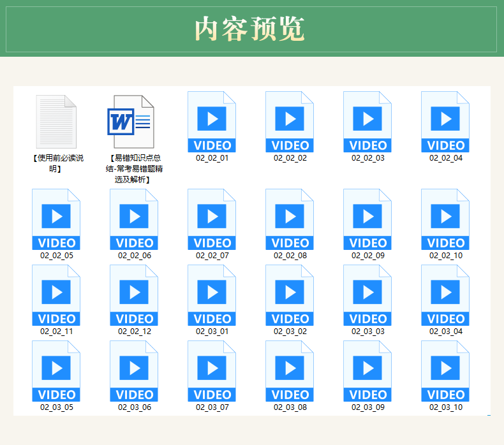Select video file icon 02_02_02

tap(290, 122)
